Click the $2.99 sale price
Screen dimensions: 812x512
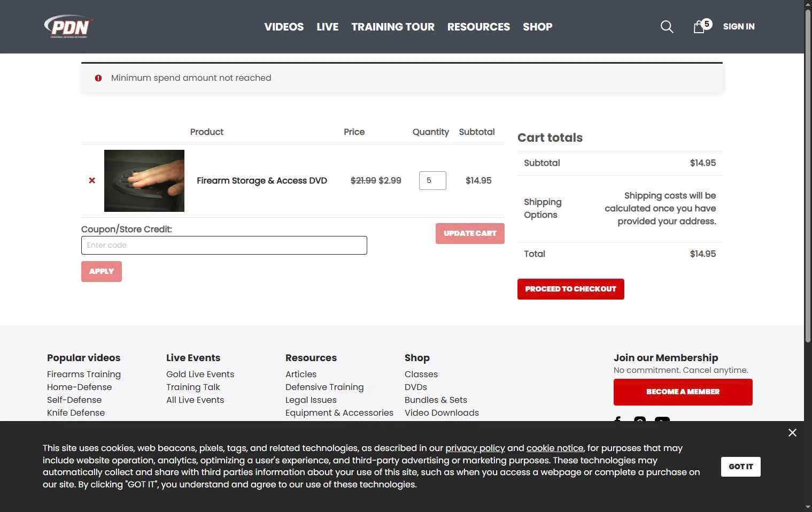[x=390, y=181]
